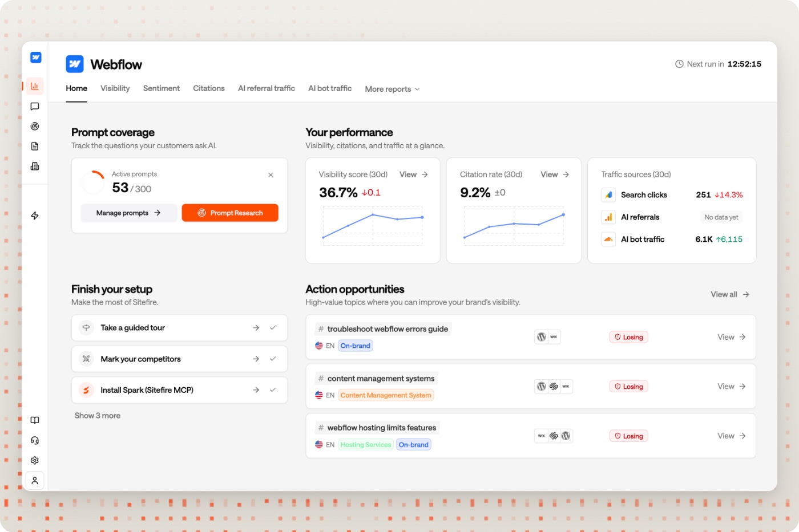Open Install Spark arrow
799x532 pixels.
[256, 390]
